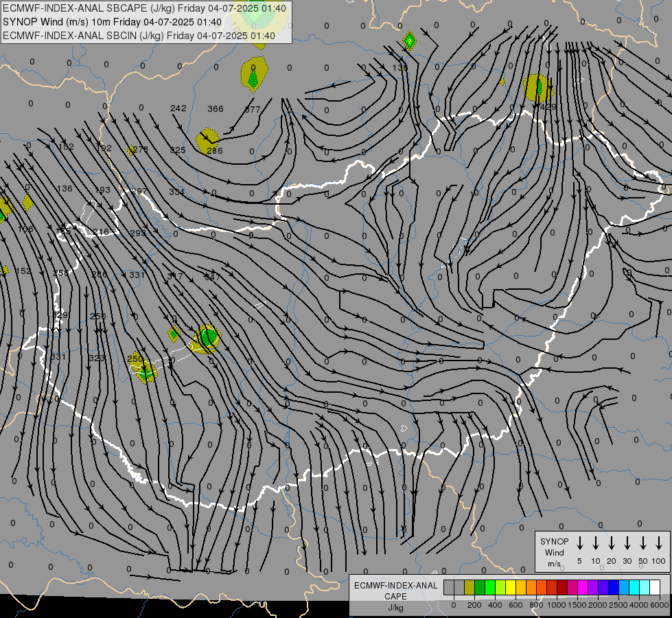Pick the indigo swatch right of 2000

603,587
